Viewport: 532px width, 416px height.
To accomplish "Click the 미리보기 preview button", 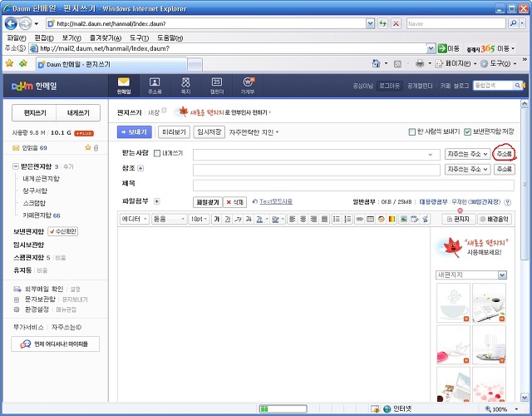I will (174, 131).
